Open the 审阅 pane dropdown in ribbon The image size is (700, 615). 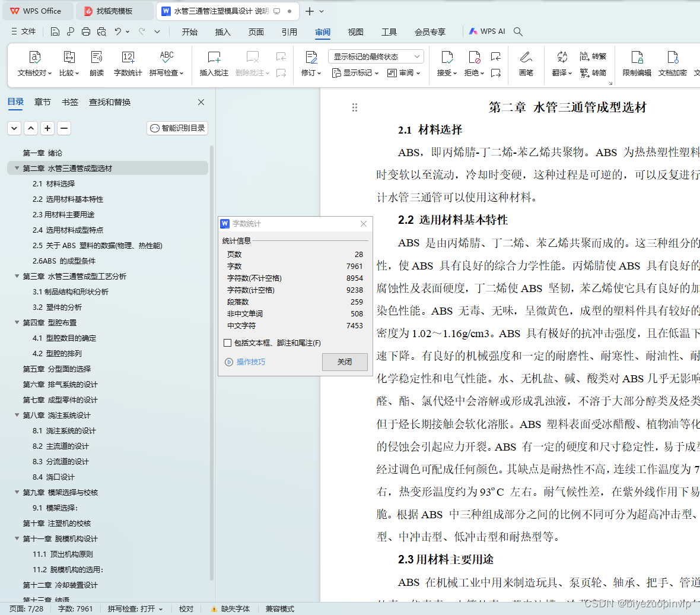404,73
